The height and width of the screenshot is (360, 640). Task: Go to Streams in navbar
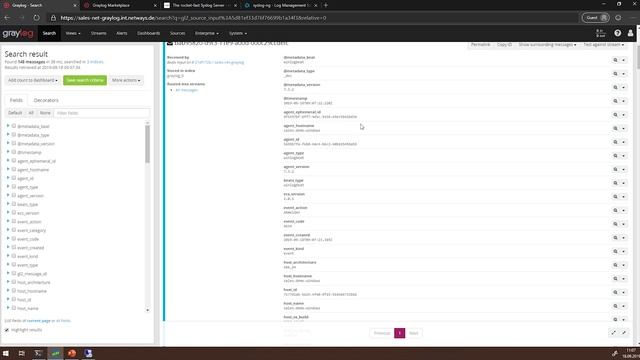click(x=98, y=33)
